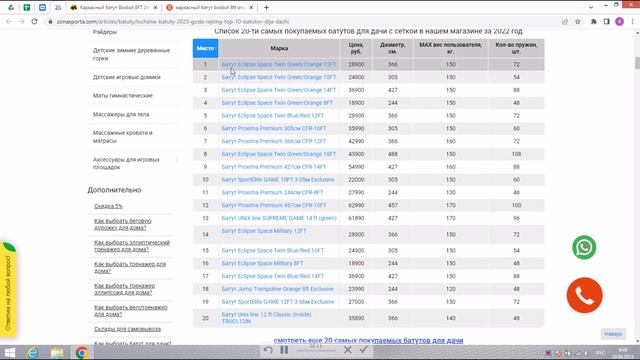
Task: Close the Каркасный батут Boxbot tab
Action: point(155,7)
